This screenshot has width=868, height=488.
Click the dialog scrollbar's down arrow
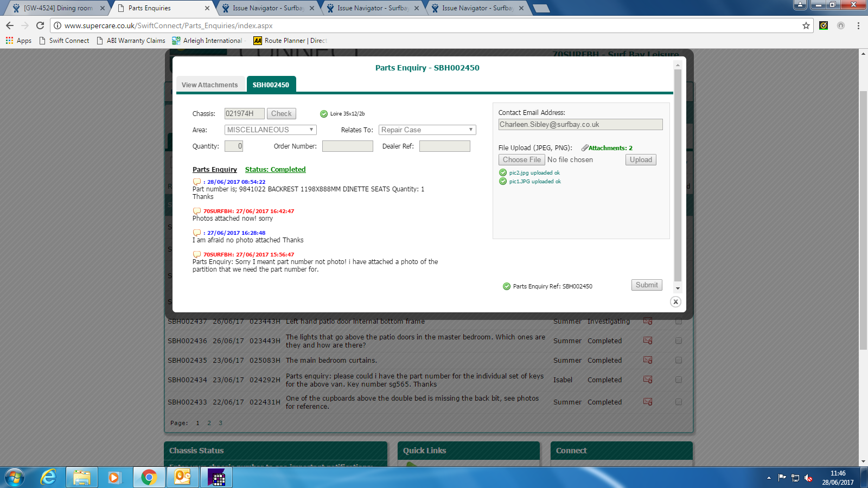[678, 288]
